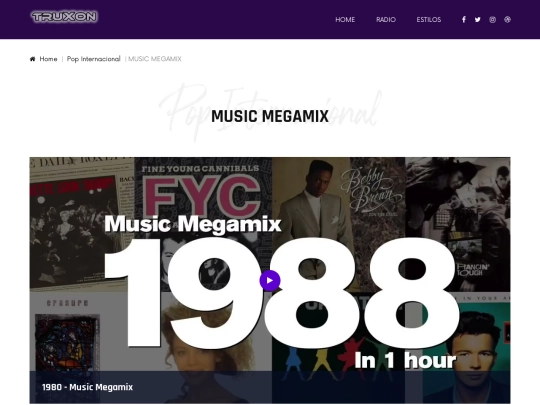Screen dimensions: 540x405
Task: Click the Truxon logo
Action: (x=64, y=17)
